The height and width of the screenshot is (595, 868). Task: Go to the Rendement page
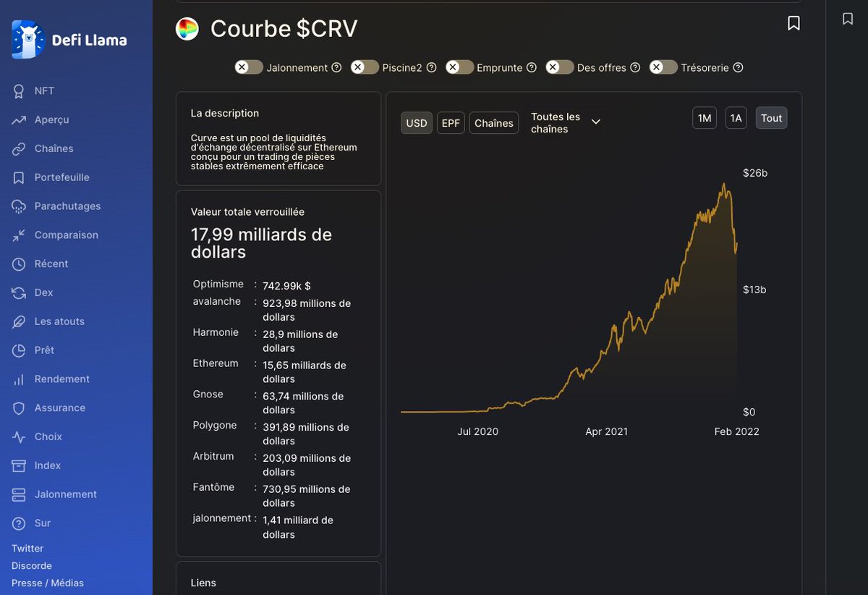click(62, 379)
